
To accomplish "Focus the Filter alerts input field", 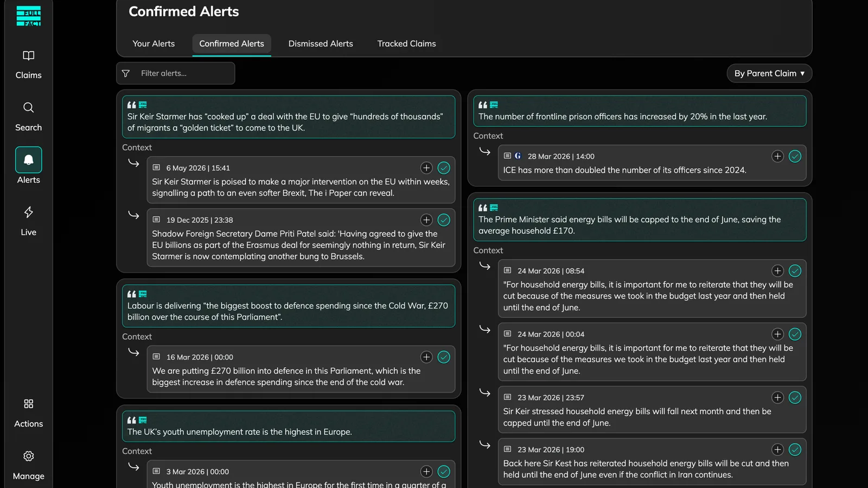I will [176, 73].
